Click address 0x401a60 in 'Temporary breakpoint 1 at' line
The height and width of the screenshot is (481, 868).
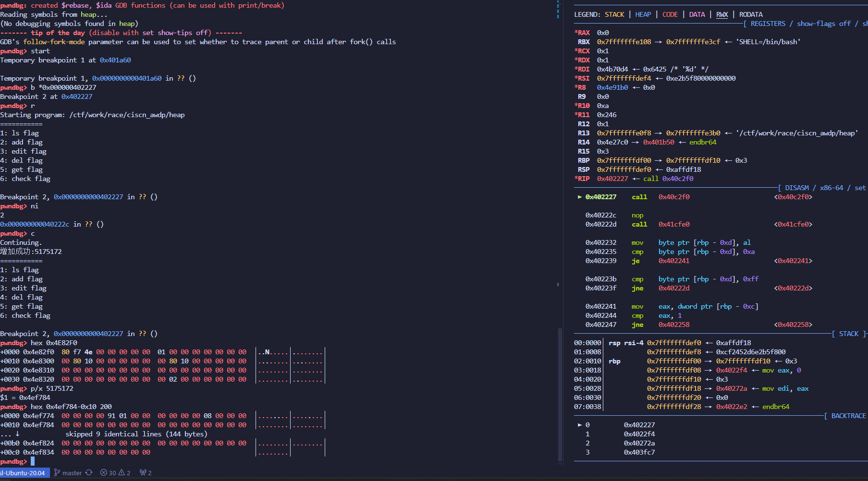115,60
